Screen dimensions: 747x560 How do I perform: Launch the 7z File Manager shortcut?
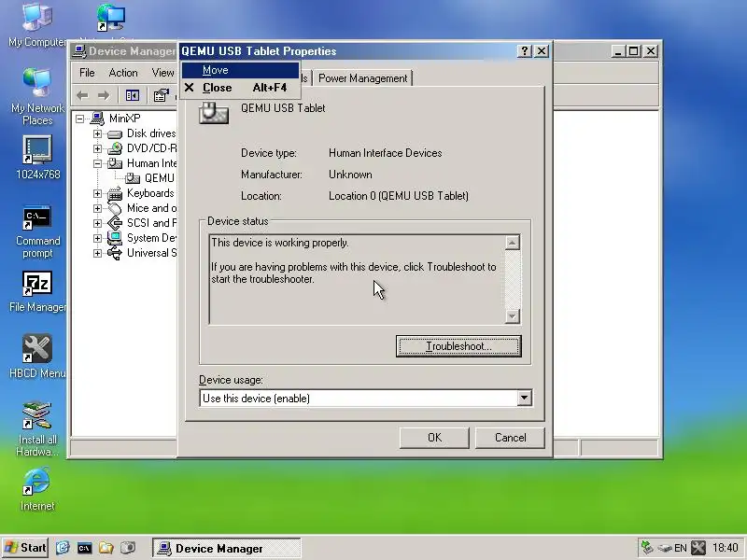tap(37, 291)
